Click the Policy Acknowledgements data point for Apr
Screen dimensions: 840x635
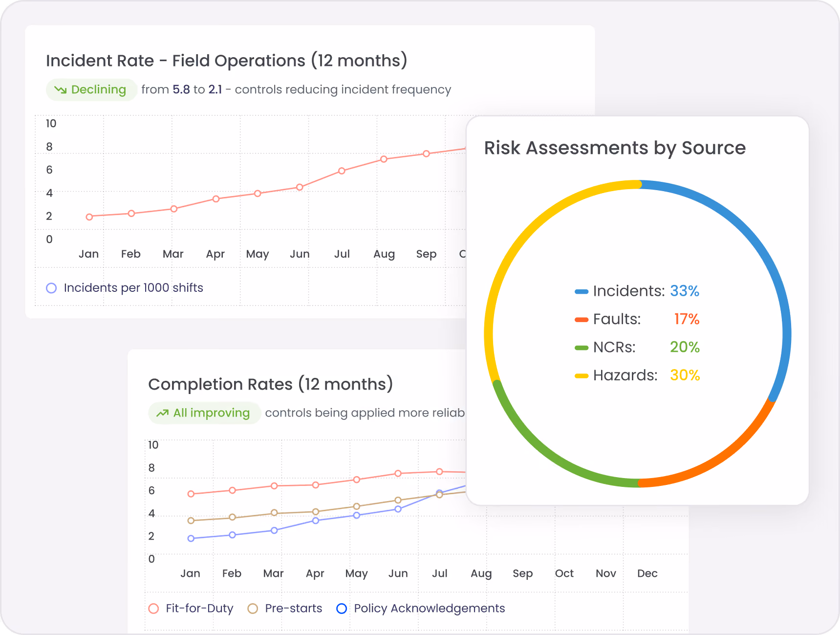point(316,521)
